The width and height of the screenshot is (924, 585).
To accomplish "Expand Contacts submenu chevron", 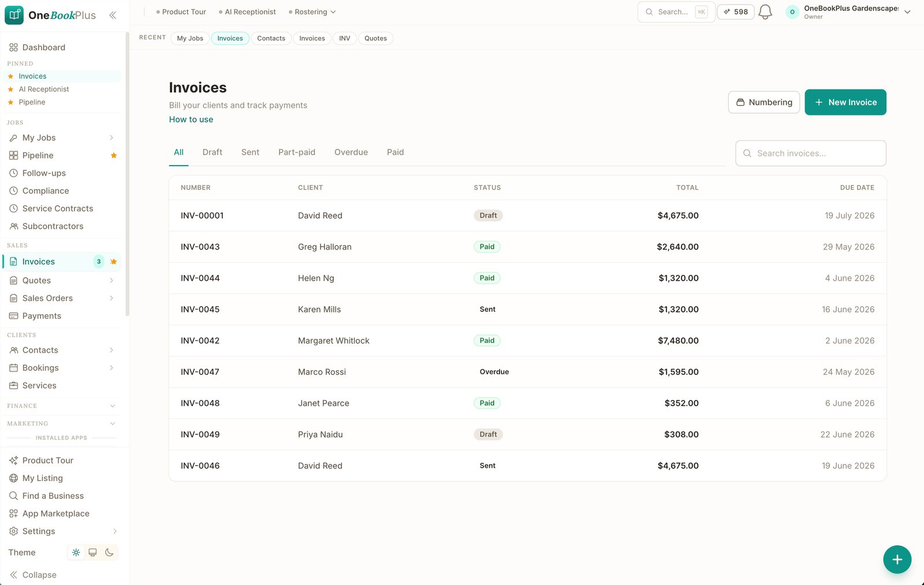I will pyautogui.click(x=111, y=350).
